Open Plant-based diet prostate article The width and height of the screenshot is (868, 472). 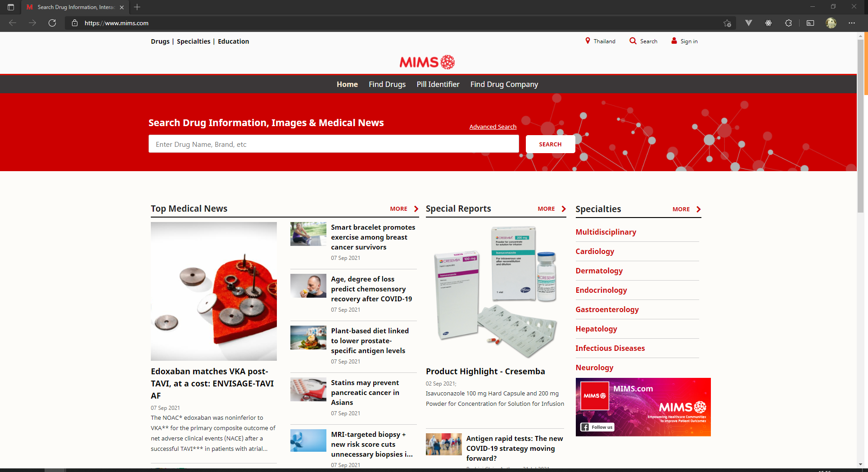[x=370, y=340]
